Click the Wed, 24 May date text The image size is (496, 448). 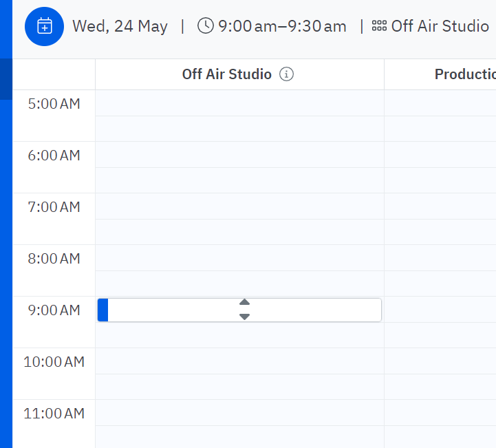tap(120, 27)
